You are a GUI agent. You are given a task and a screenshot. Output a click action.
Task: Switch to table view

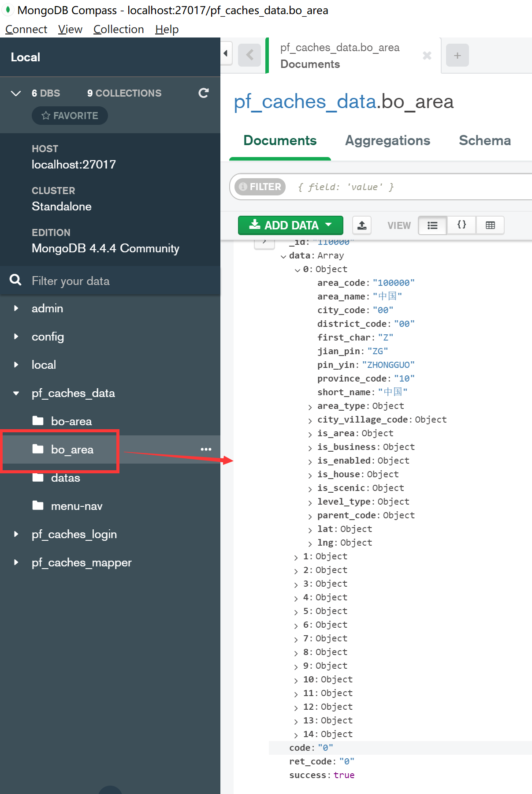(490, 225)
